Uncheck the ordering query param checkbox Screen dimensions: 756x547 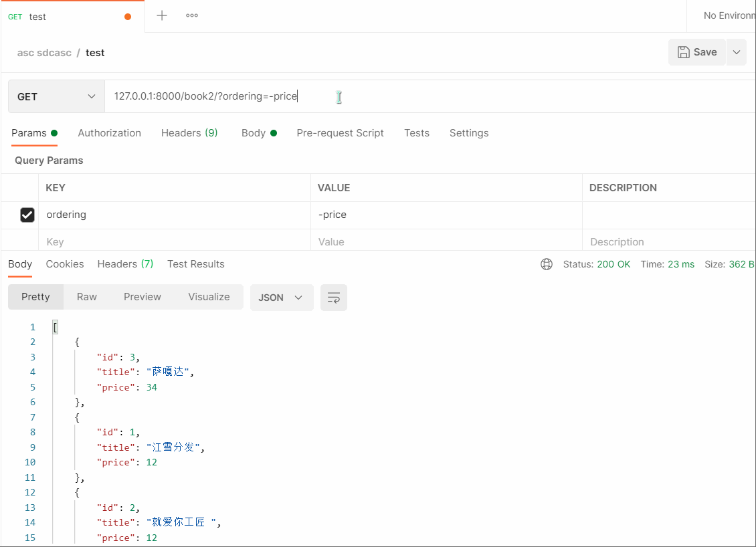pyautogui.click(x=27, y=215)
